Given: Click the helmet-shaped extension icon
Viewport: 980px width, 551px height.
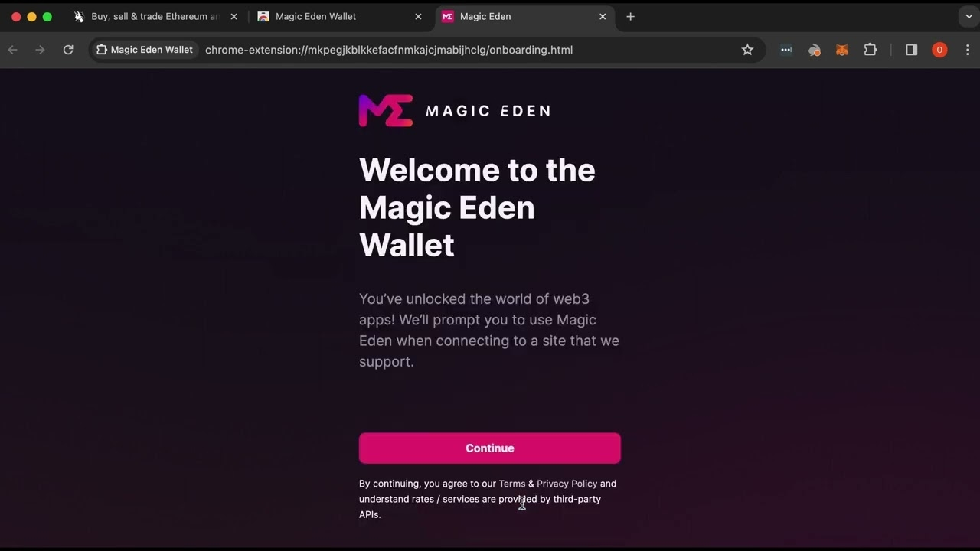Looking at the screenshot, I should click(x=814, y=50).
